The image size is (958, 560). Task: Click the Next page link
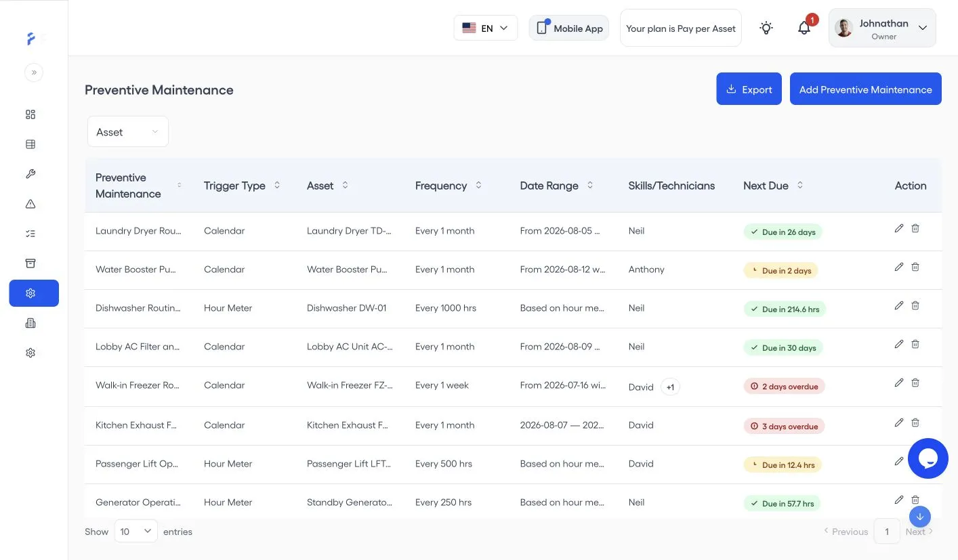[919, 532]
